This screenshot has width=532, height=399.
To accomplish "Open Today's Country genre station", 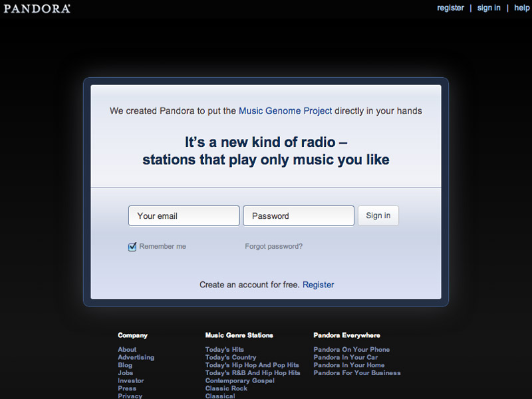I will tap(231, 357).
